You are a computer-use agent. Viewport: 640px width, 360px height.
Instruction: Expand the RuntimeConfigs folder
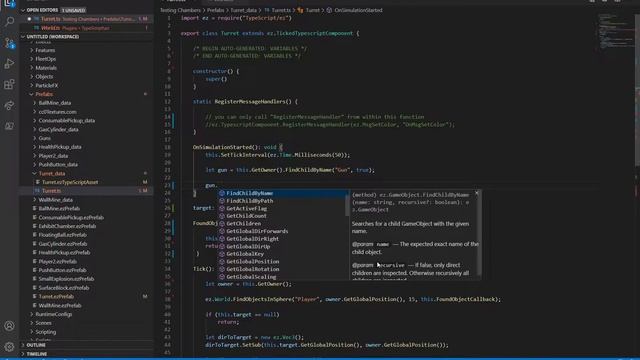tap(53, 314)
